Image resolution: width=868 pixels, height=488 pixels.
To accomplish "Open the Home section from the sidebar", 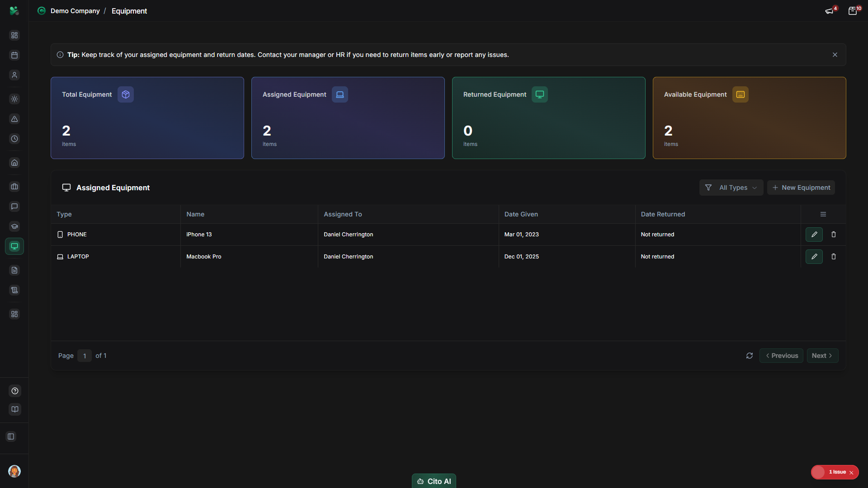I will coord(14,163).
